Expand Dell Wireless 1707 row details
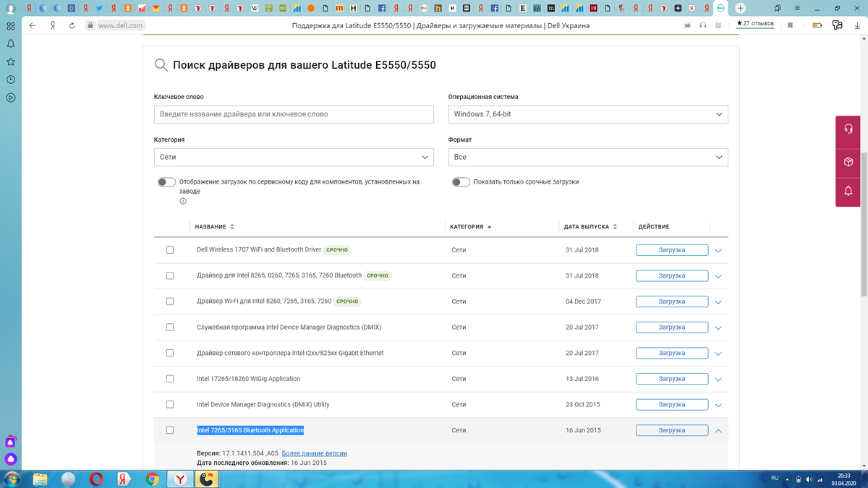 tap(718, 251)
